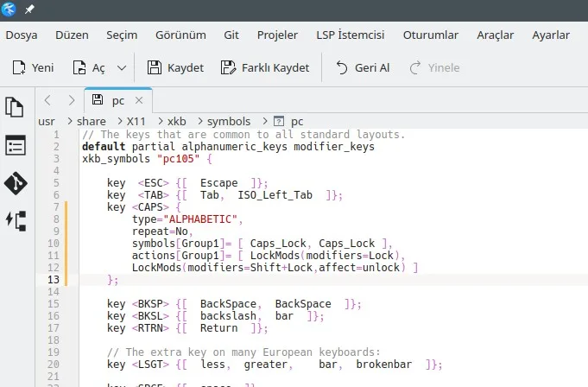Expand the chevron before pc in breadcrumb
Screen dimensions: 588x387
(x=265, y=121)
